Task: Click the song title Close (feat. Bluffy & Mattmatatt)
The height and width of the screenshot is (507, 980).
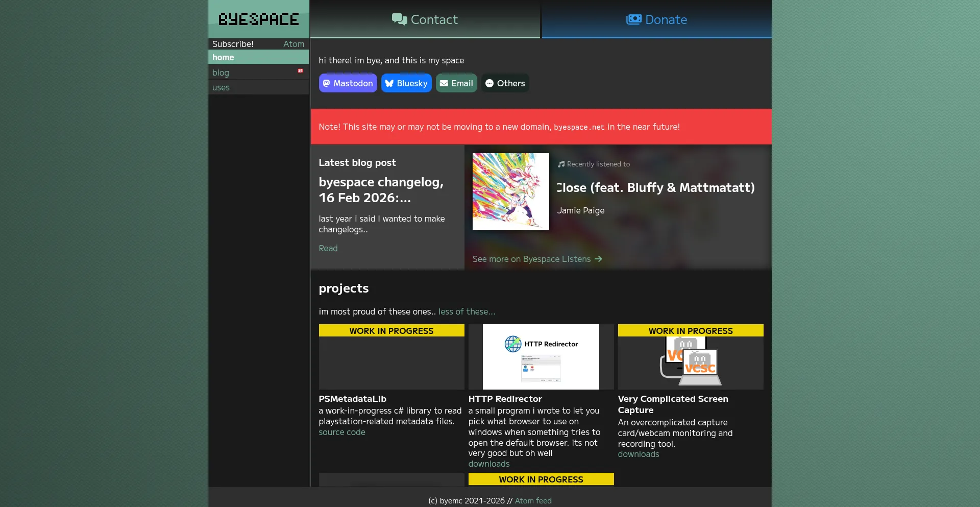Action: (x=656, y=187)
